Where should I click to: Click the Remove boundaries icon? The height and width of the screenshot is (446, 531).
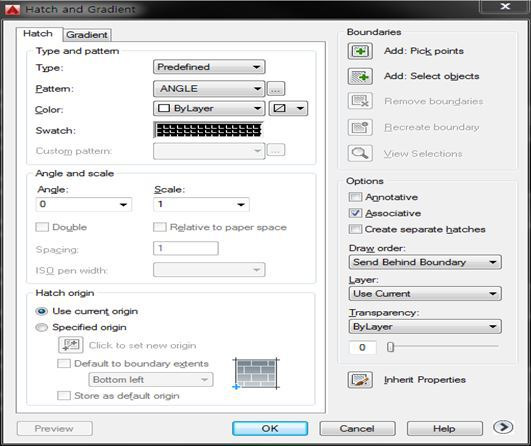[x=360, y=101]
